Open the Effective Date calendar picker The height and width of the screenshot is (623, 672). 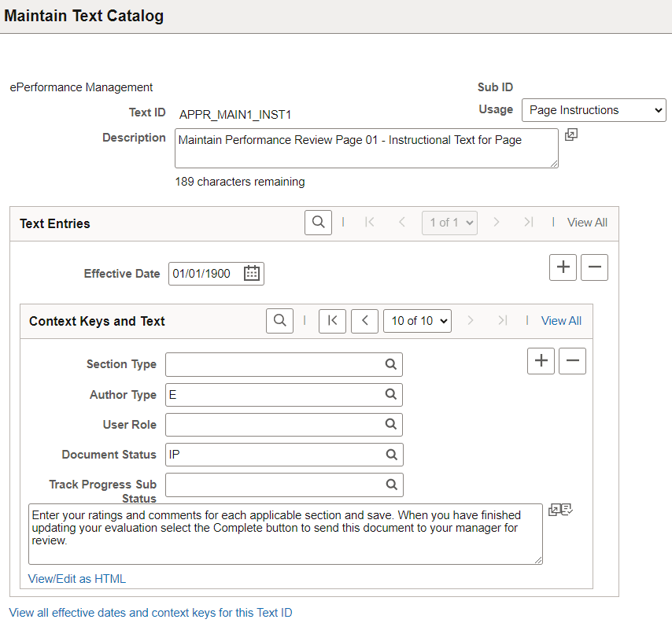pos(252,273)
